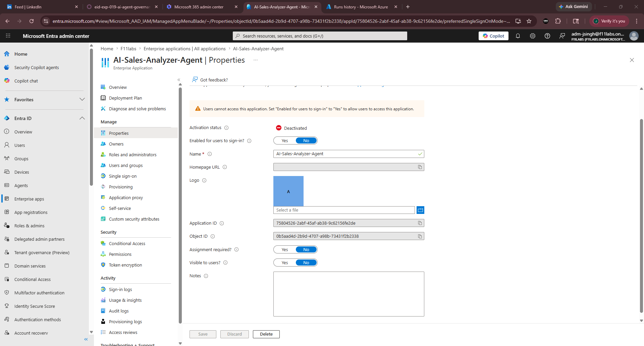Show info tooltip for Assignment required

[236, 249]
